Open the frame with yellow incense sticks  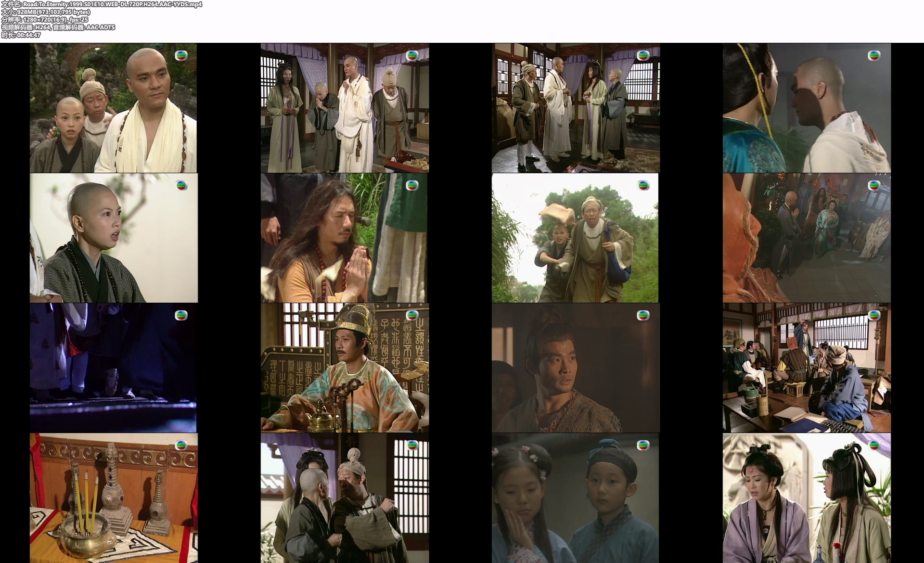tap(114, 498)
